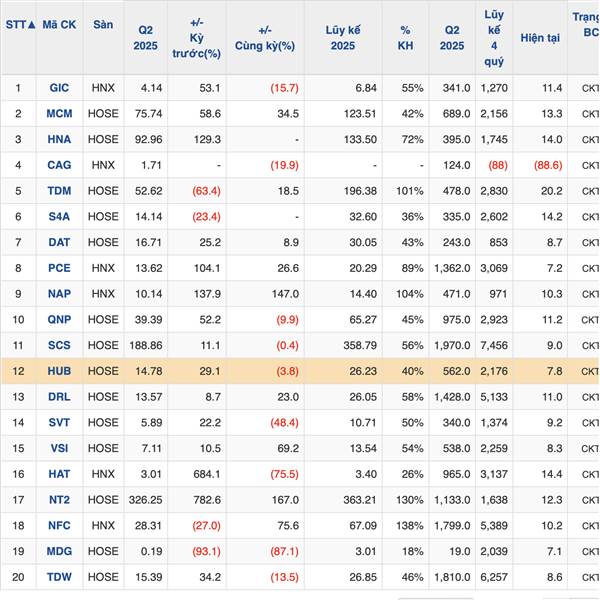Open DAT stock ticker link
This screenshot has width=600, height=600.
(x=59, y=243)
